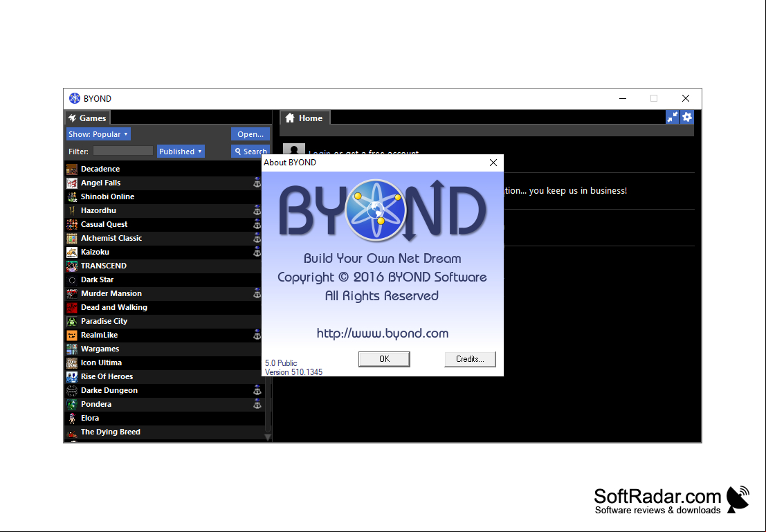Select the Dead and Walking game icon
The image size is (766, 532).
point(72,307)
